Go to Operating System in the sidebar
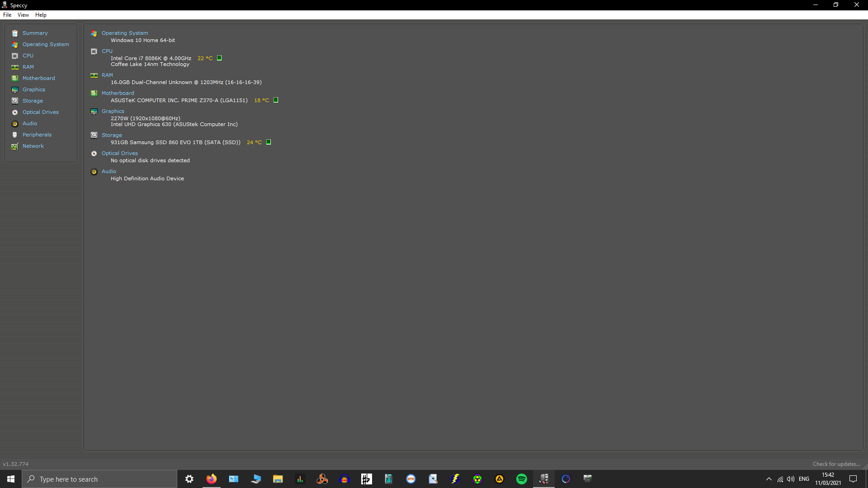The height and width of the screenshot is (488, 868). pyautogui.click(x=46, y=44)
